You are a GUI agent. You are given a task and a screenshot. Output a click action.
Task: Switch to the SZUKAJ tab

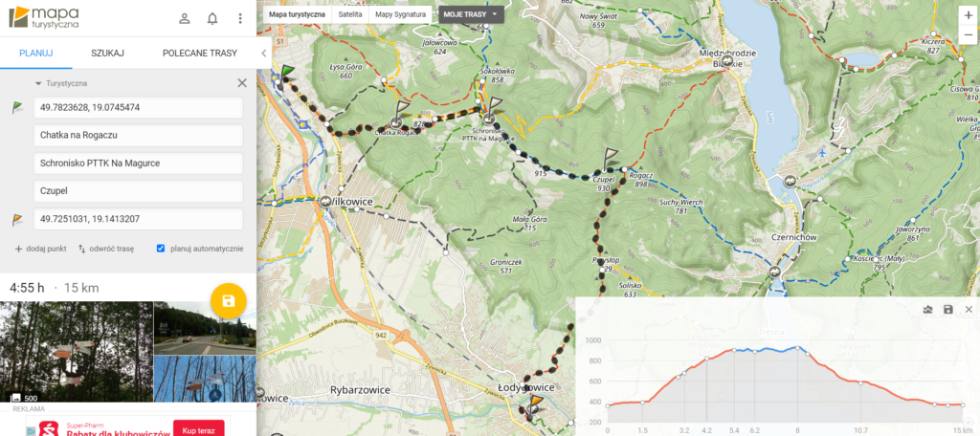(107, 54)
